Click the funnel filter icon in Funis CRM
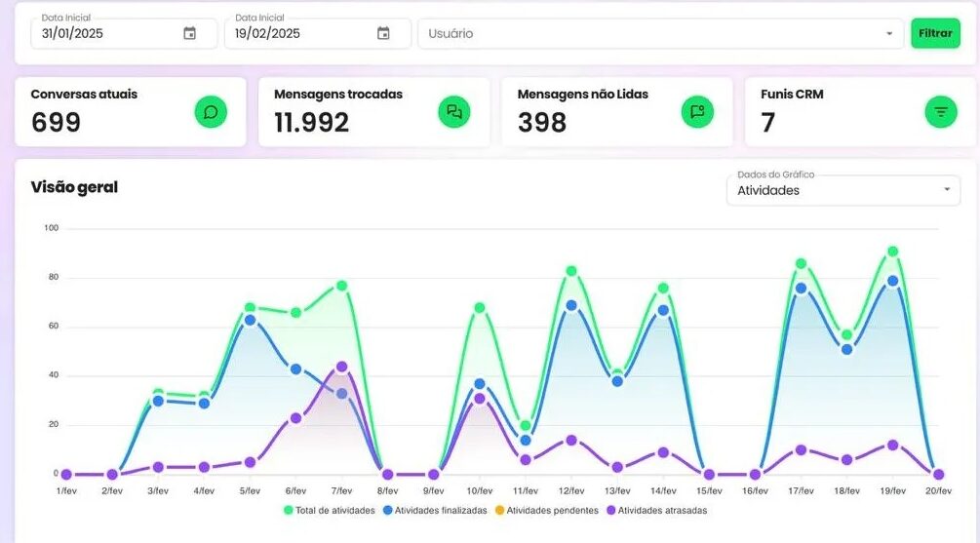The width and height of the screenshot is (980, 543). [x=940, y=112]
